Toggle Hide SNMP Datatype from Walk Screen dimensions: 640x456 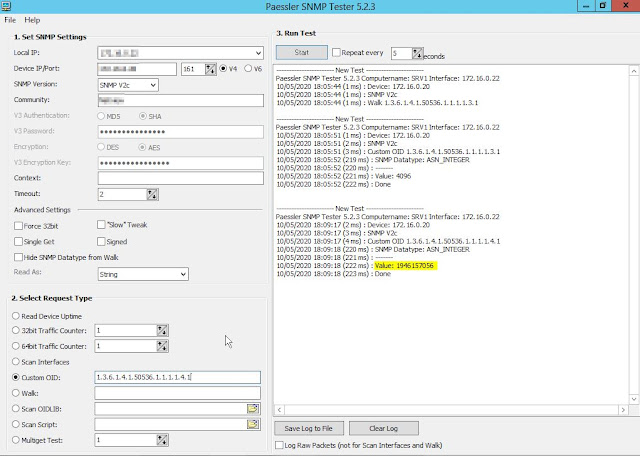18,257
